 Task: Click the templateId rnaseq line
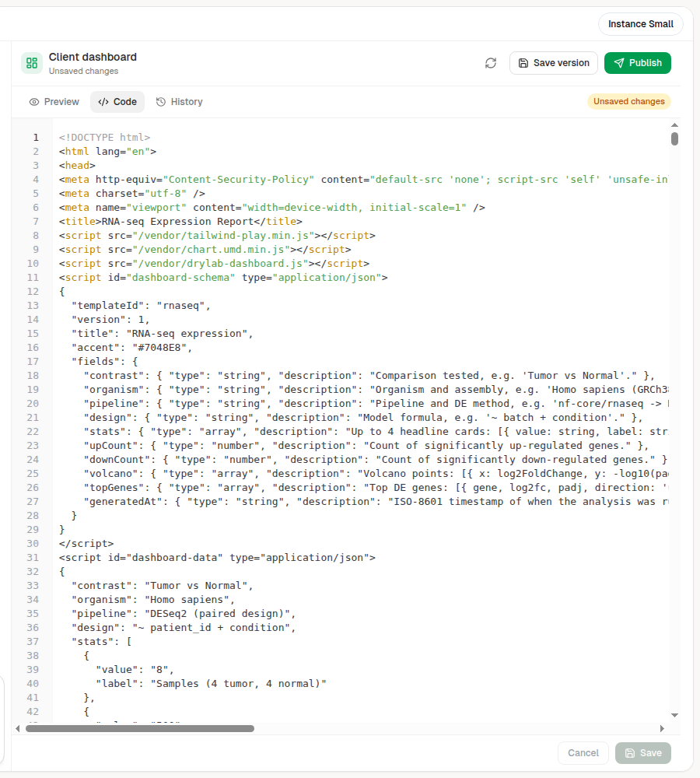pyautogui.click(x=141, y=305)
